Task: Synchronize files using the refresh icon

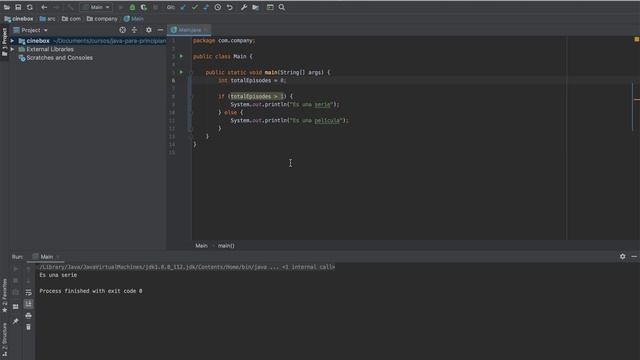Action: tap(30, 7)
